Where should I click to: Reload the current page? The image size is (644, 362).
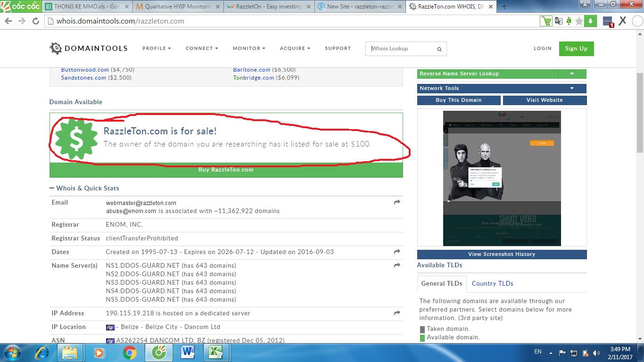pos(36,21)
